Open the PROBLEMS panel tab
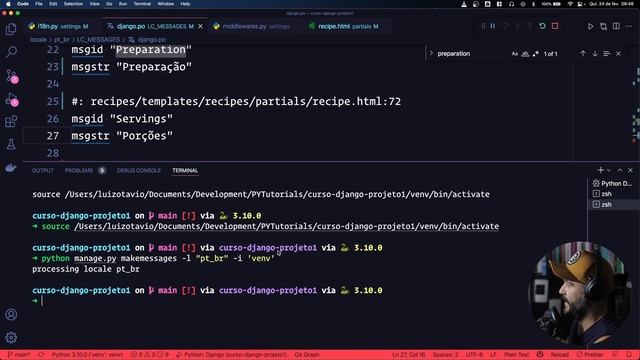The width and height of the screenshot is (640, 360). (x=79, y=171)
